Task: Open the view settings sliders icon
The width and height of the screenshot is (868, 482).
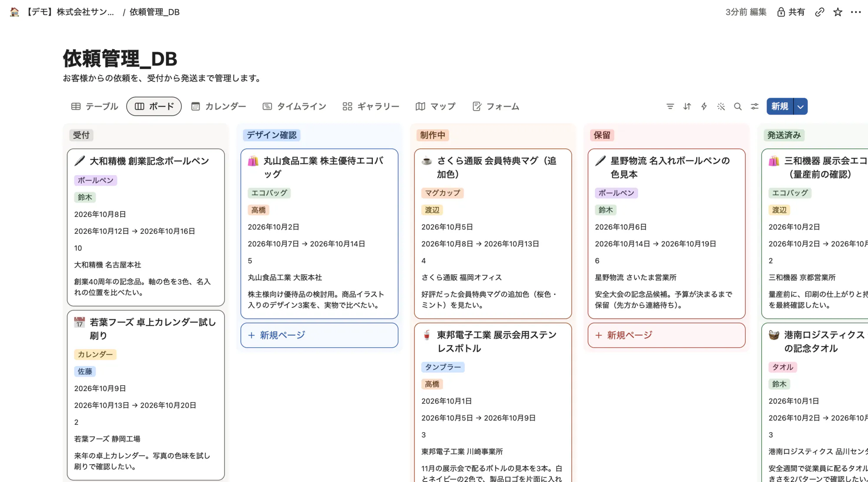Action: pos(755,106)
